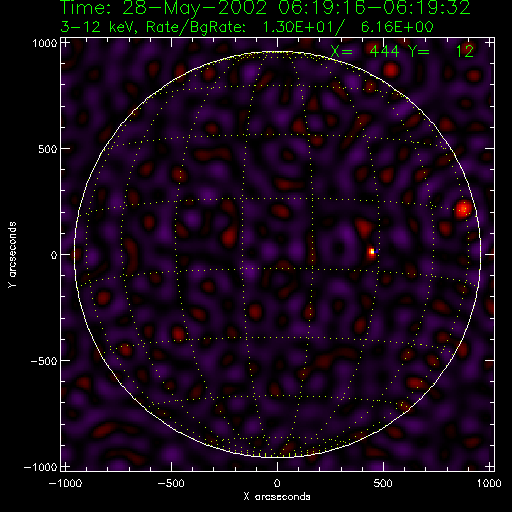Screen dimensions: 512x512
Task: Select the large red source near the right limb
Action: [x=464, y=209]
